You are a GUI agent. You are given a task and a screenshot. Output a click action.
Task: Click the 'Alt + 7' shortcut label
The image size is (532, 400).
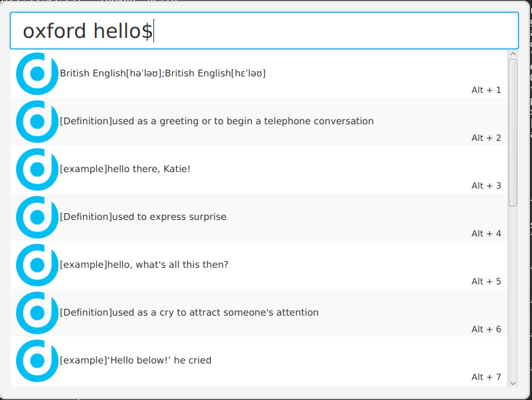click(x=486, y=377)
